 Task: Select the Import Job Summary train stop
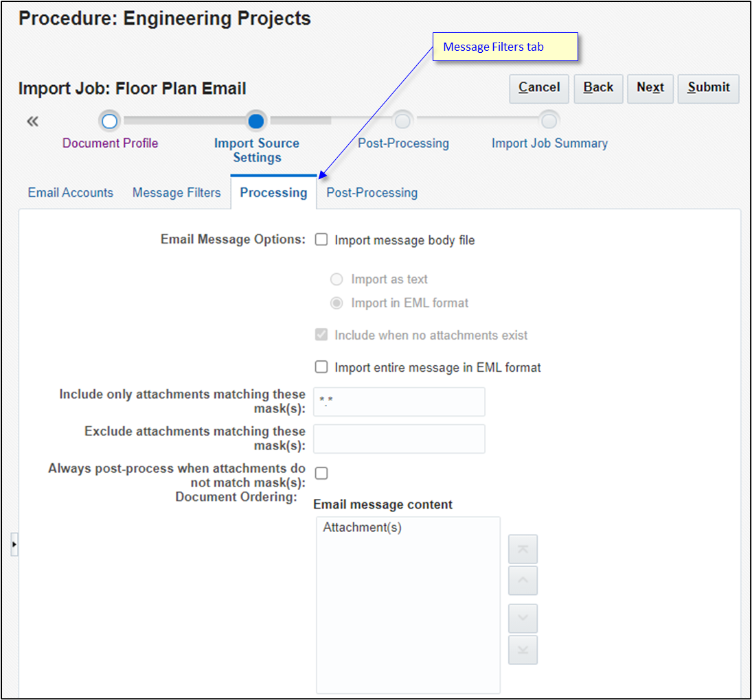pos(549,121)
